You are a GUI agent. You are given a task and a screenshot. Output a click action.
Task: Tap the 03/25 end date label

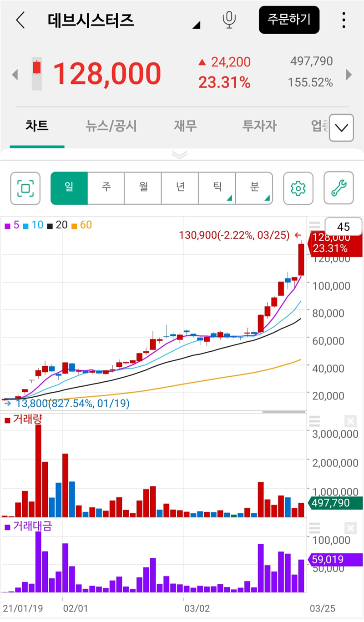pos(322,608)
